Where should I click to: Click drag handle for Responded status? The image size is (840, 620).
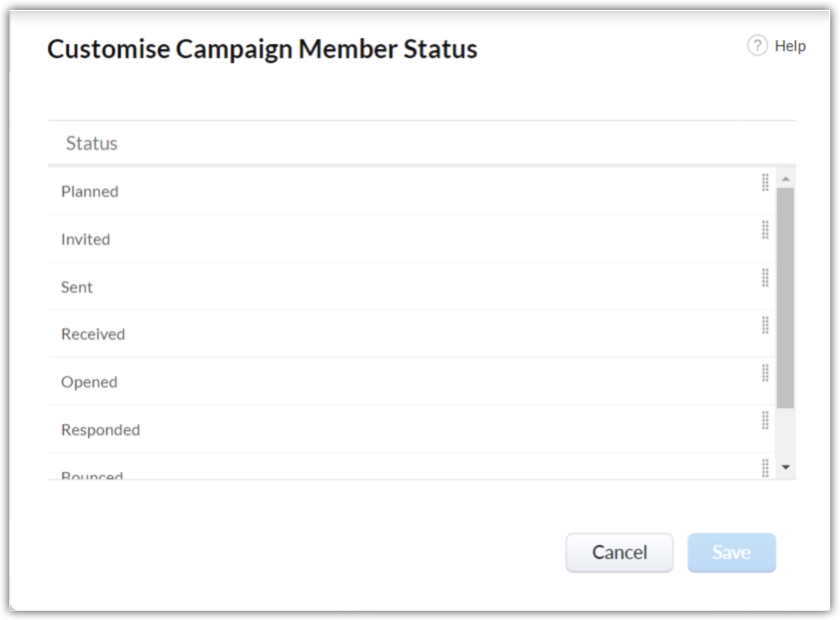765,420
